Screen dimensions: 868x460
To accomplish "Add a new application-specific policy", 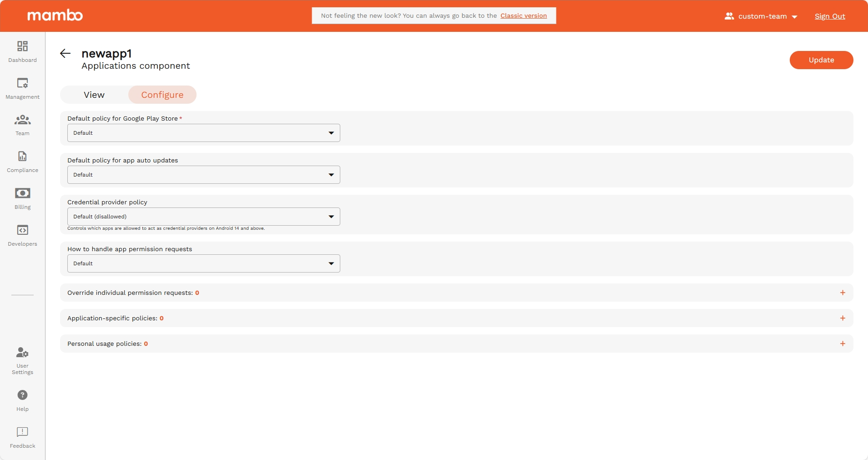I will tap(843, 318).
